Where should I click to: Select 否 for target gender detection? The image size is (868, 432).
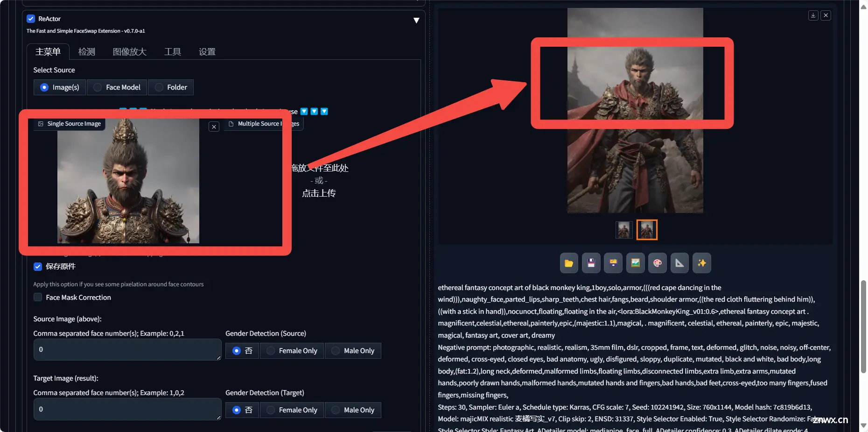[242, 410]
